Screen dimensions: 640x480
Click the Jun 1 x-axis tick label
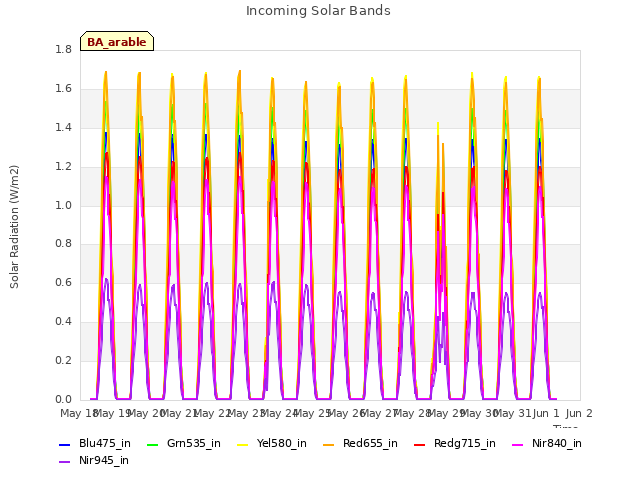[x=546, y=413]
